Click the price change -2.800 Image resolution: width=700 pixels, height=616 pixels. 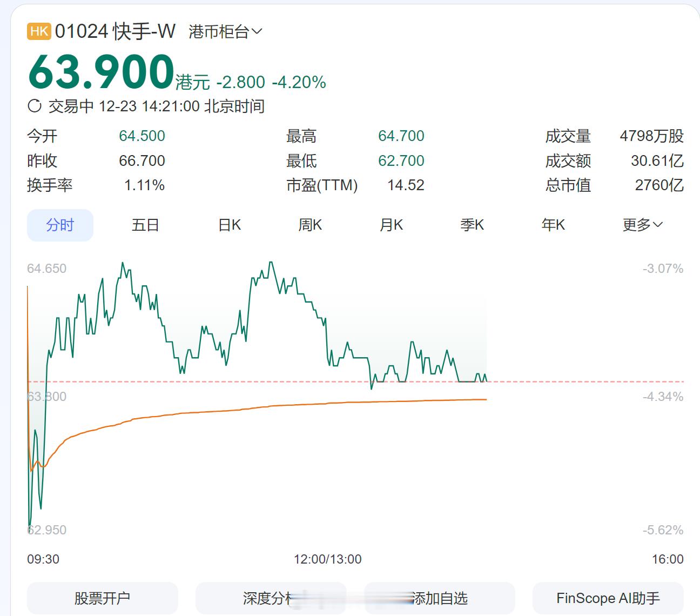[241, 82]
